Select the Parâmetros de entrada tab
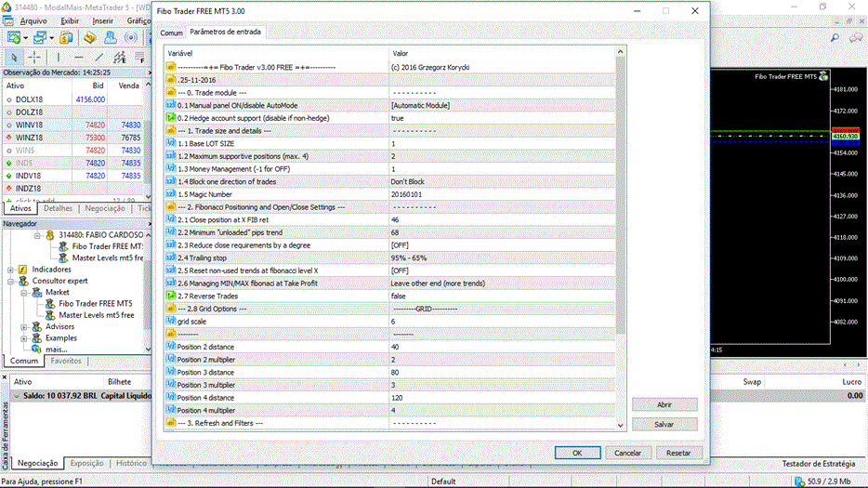The image size is (868, 488). click(x=225, y=32)
